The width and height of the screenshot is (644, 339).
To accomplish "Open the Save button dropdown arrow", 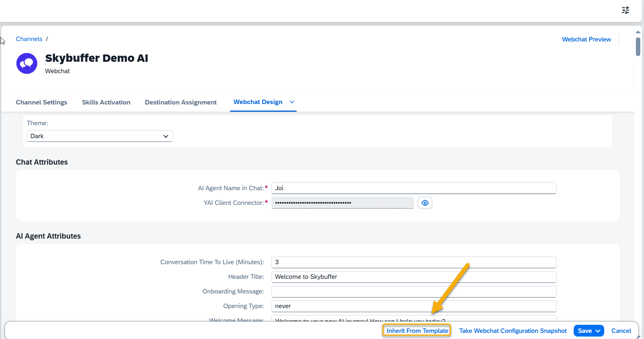I will pyautogui.click(x=598, y=331).
